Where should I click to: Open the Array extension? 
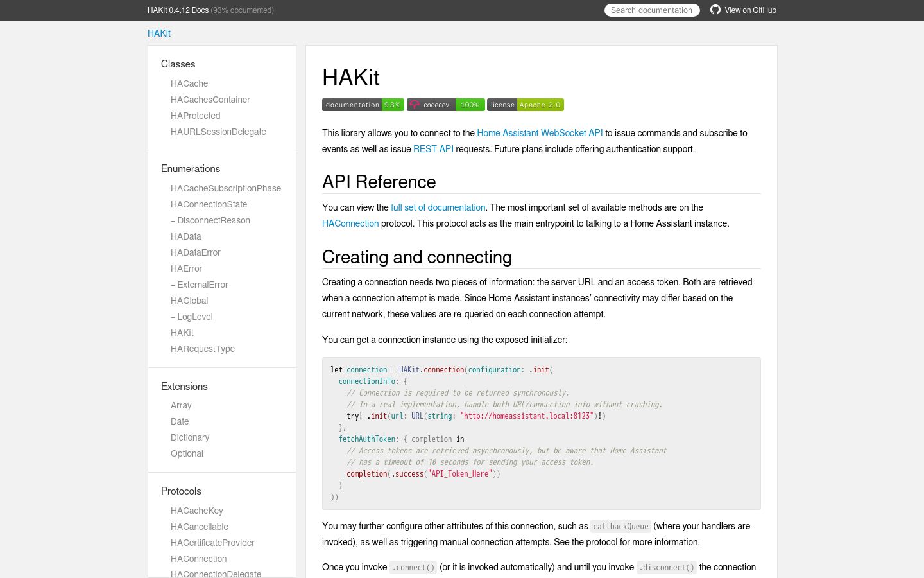(181, 405)
